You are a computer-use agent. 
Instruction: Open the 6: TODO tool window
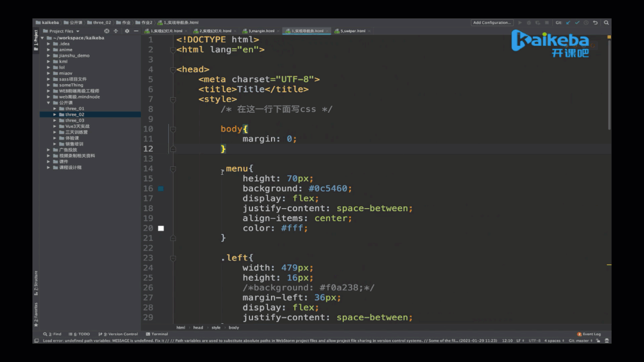tap(79, 334)
